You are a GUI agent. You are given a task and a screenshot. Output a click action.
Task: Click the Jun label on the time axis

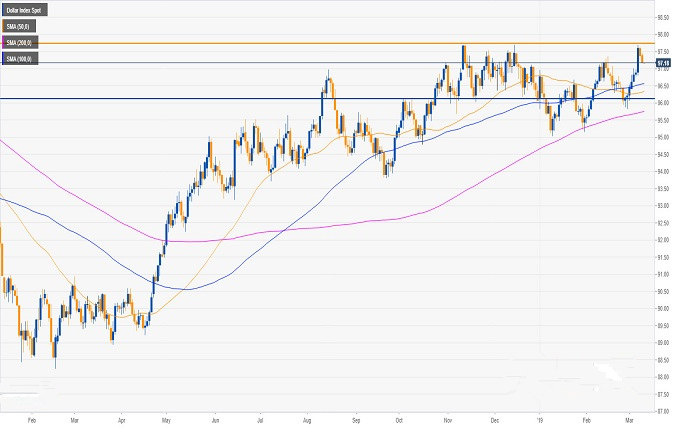click(215, 420)
